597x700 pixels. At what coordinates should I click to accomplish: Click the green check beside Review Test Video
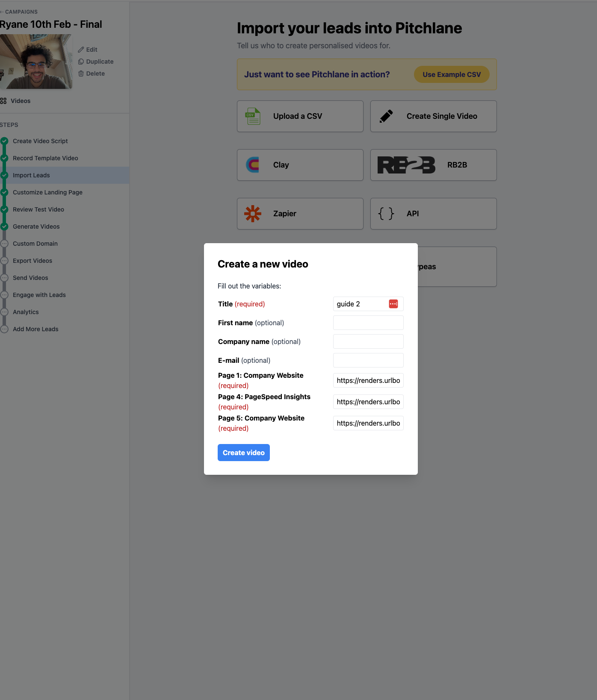[4, 209]
